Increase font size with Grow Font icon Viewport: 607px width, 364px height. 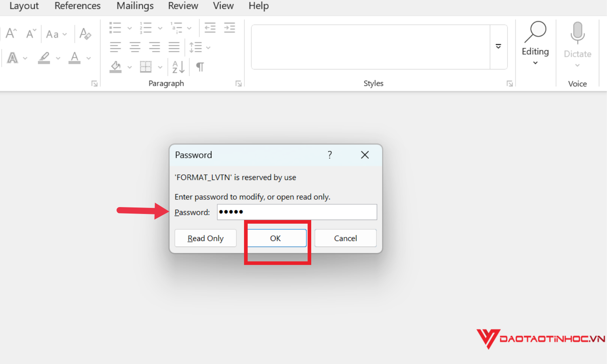point(11,34)
